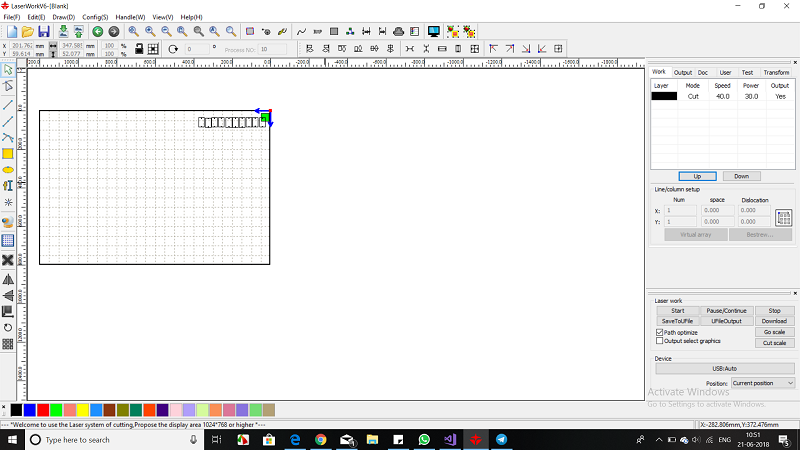
Task: Open the Position dropdown
Action: (763, 383)
